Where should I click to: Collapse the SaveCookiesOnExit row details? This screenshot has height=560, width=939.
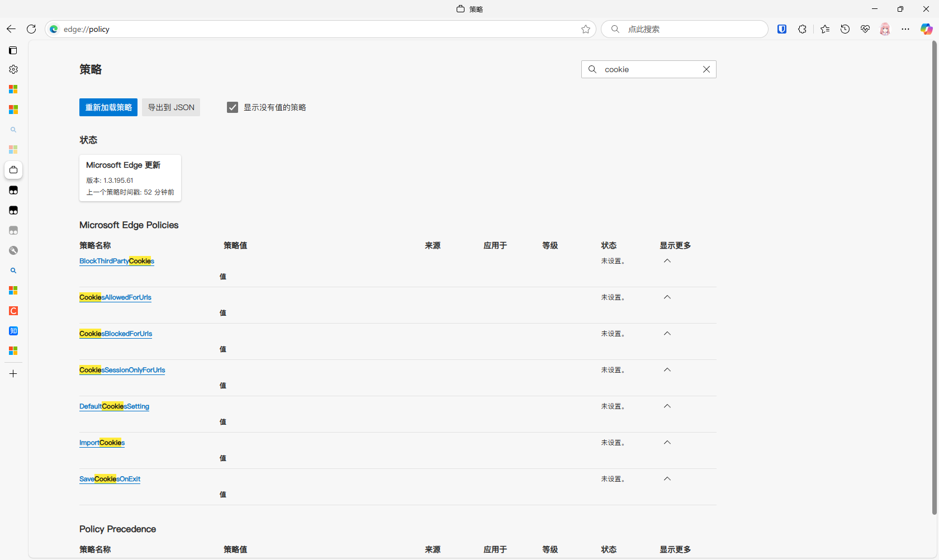point(667,479)
